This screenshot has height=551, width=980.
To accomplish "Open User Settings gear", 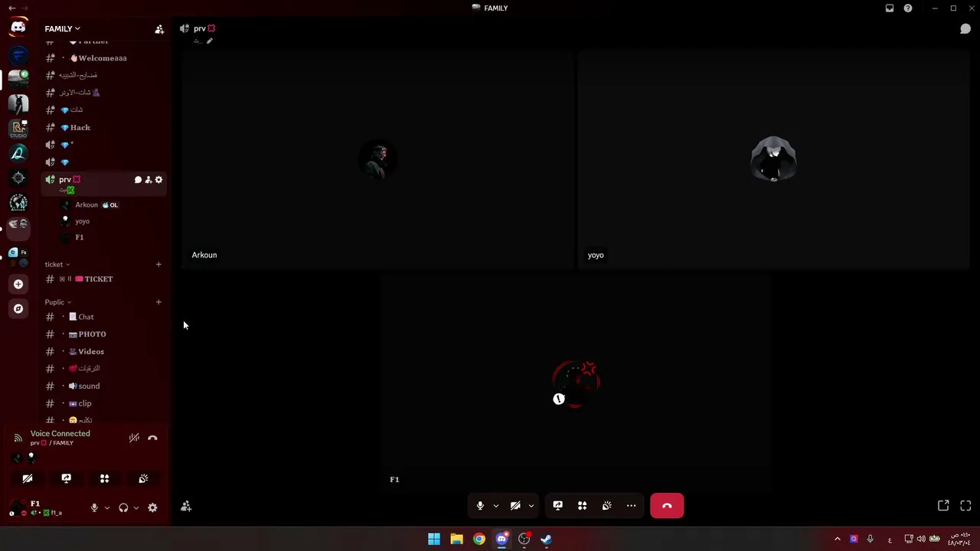I will pyautogui.click(x=152, y=507).
